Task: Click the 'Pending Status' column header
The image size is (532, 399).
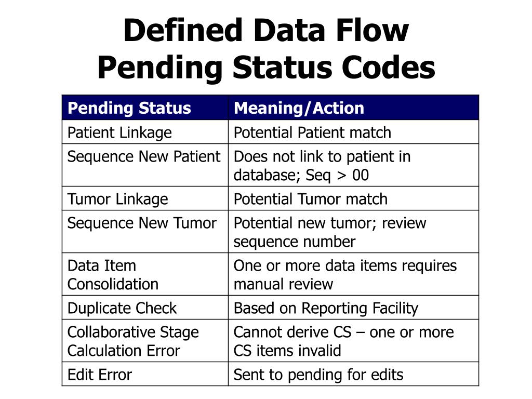Action: (145, 108)
